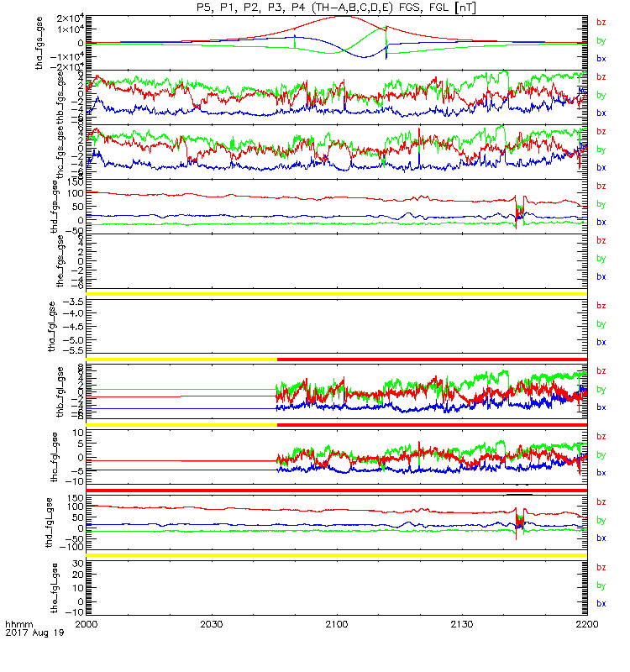The width and height of the screenshot is (630, 672).
Task: Click the 2100 time-axis tick label
Action: click(x=337, y=624)
